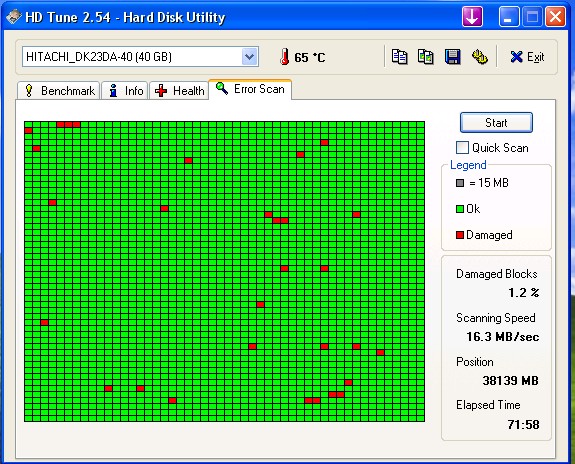Screen dimensions: 575x464
Task: Click the HD Tune app icon in title bar
Action: coord(14,17)
